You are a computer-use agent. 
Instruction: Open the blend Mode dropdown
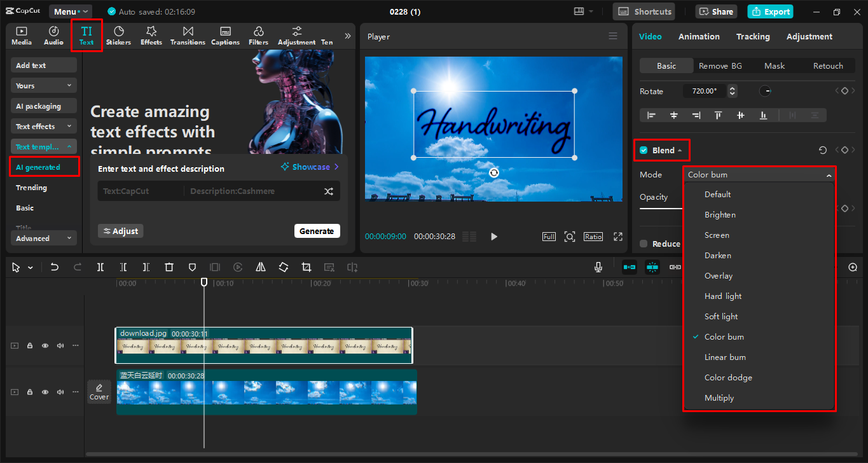point(759,174)
